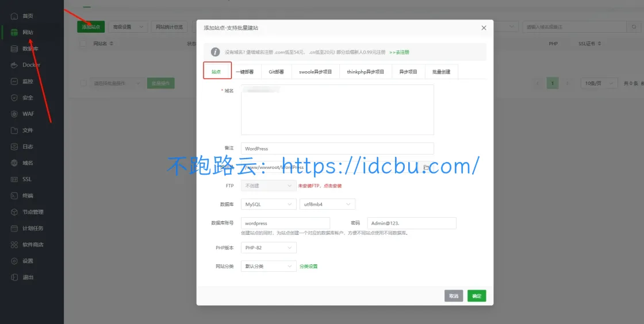Image resolution: width=644 pixels, height=324 pixels.
Task: Click the 取消 cancel button
Action: [454, 296]
